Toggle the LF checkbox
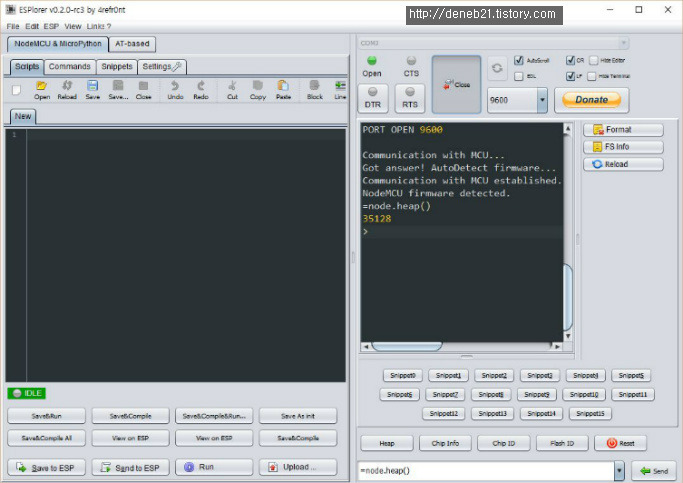 click(x=570, y=76)
